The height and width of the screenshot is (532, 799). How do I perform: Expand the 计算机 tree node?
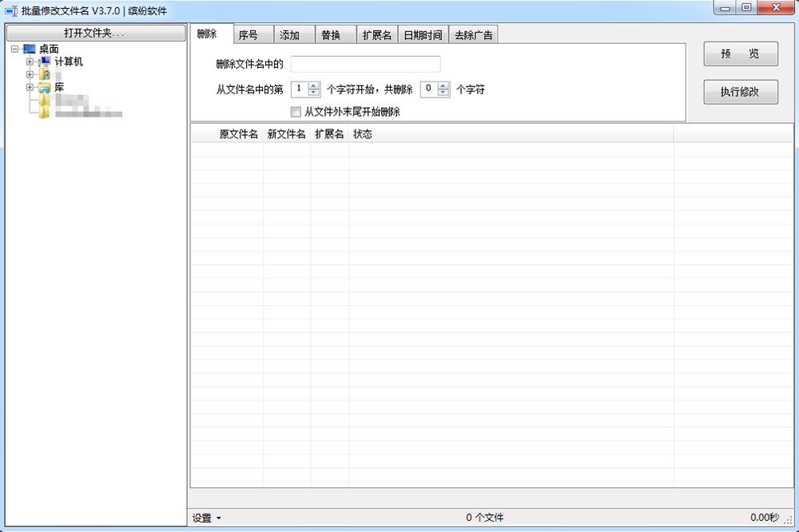point(30,62)
